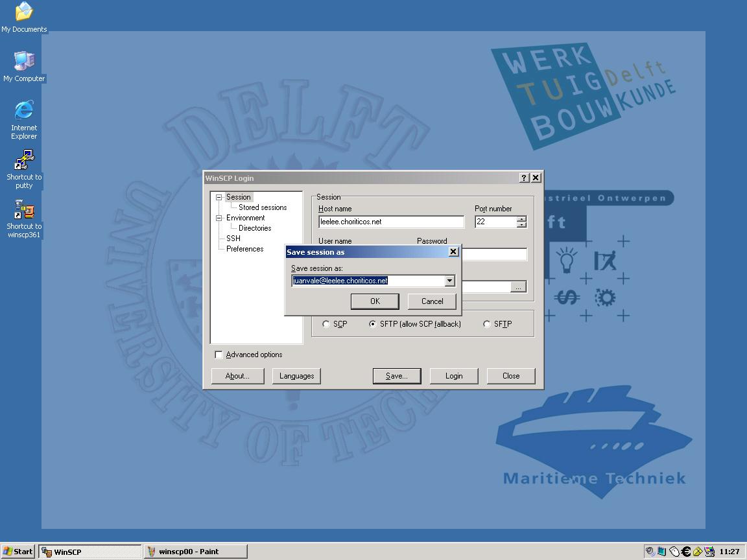747x560 pixels.
Task: Click the mouse tray icon
Action: pos(674,552)
